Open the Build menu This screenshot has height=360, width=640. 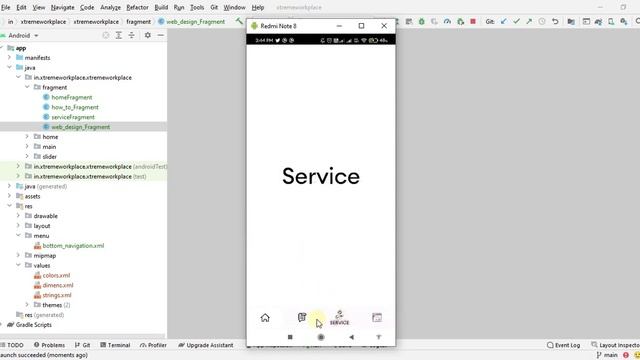click(161, 7)
